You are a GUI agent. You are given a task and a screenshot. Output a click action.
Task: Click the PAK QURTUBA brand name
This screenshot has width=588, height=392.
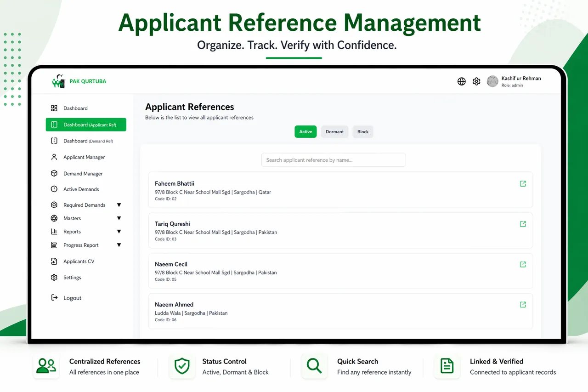coord(88,81)
